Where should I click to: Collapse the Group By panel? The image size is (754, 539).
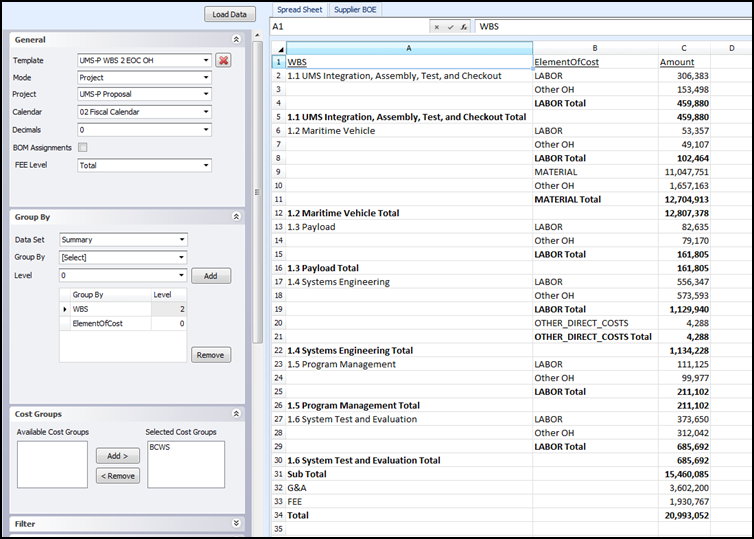pyautogui.click(x=236, y=217)
